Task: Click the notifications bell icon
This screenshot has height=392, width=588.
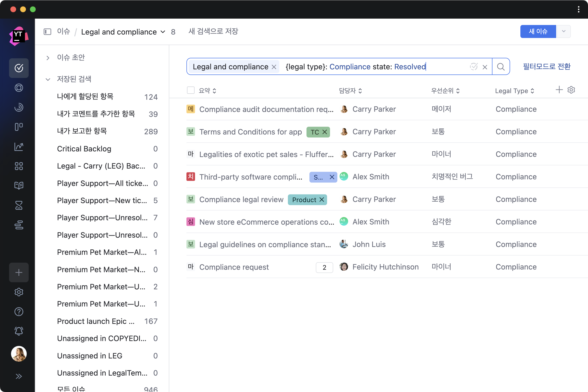Action: pos(19,331)
